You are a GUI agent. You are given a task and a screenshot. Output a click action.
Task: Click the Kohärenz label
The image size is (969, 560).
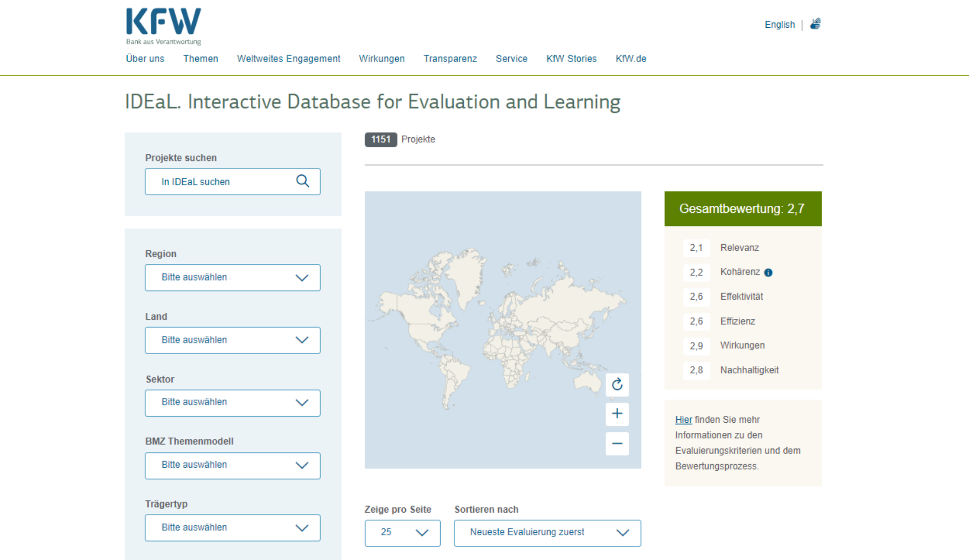click(x=740, y=272)
